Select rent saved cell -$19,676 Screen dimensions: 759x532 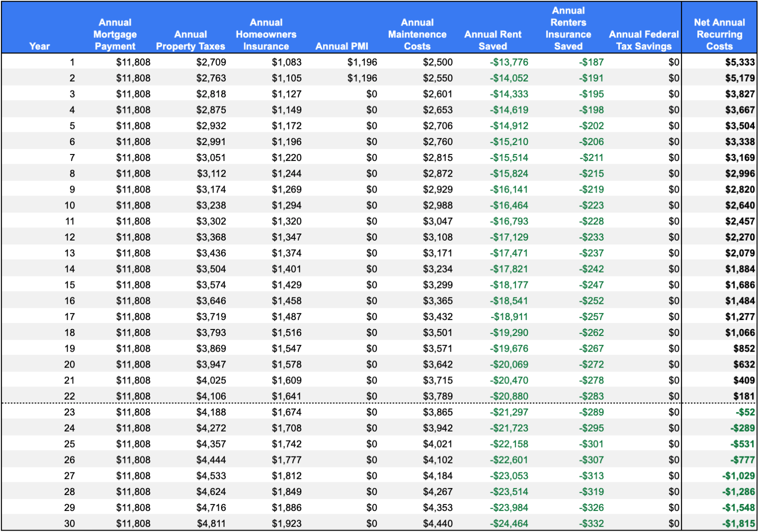tap(509, 349)
